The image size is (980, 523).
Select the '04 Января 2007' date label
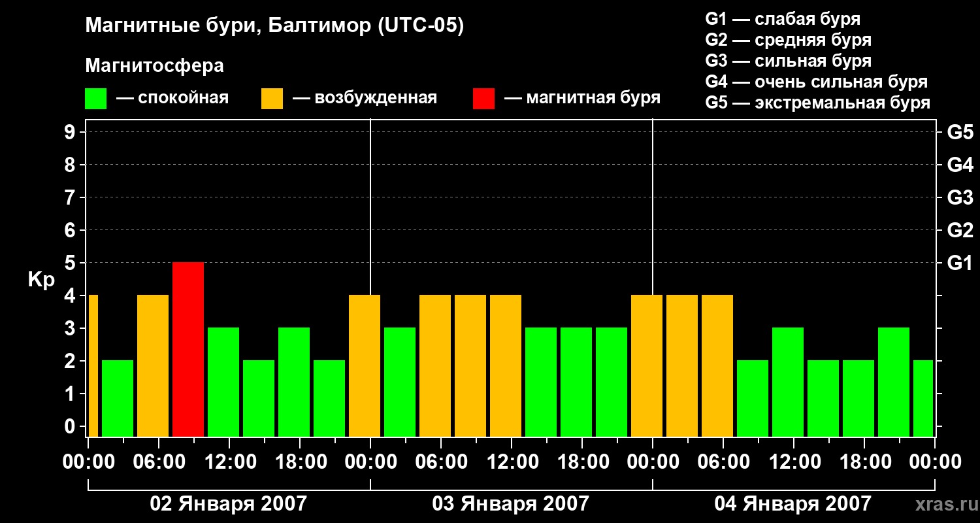[x=792, y=504]
